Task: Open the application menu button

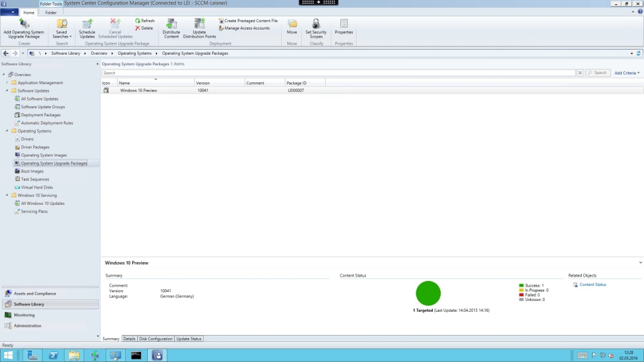Action: [9, 13]
